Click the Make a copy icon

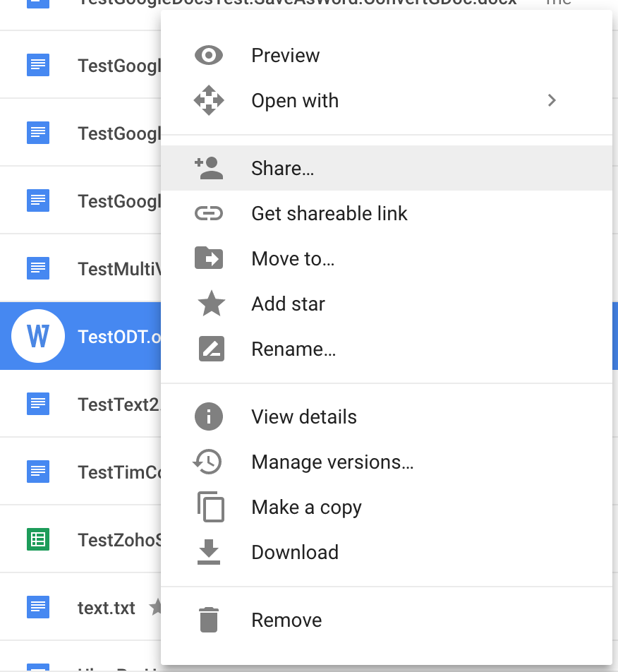209,507
